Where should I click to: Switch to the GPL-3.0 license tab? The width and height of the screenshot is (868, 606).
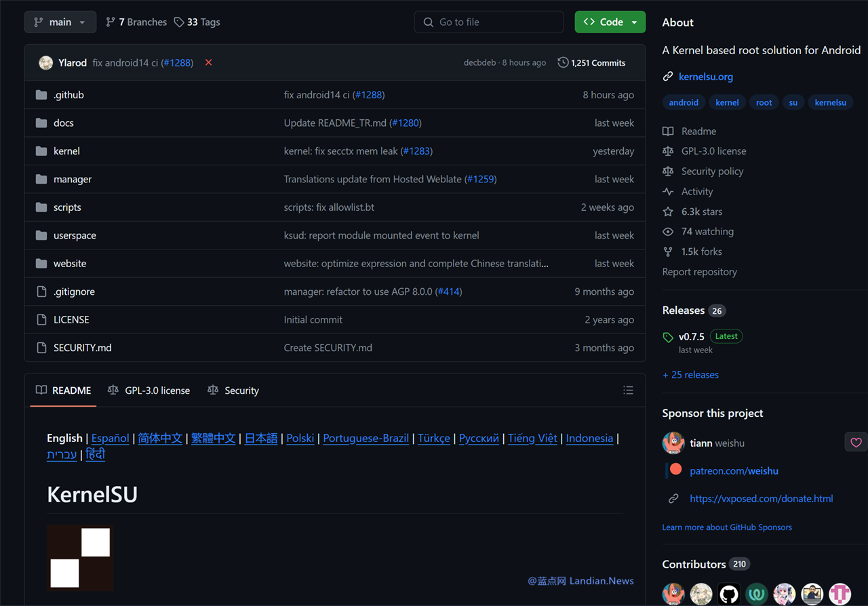click(x=149, y=390)
